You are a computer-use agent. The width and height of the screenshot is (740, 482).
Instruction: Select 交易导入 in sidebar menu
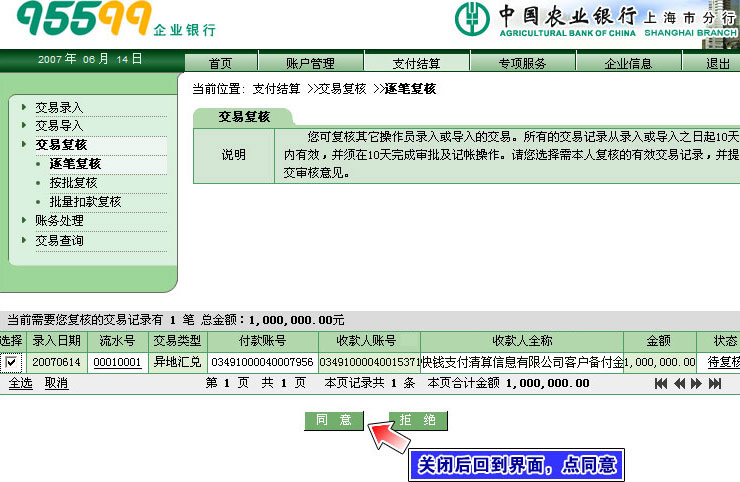[x=59, y=126]
